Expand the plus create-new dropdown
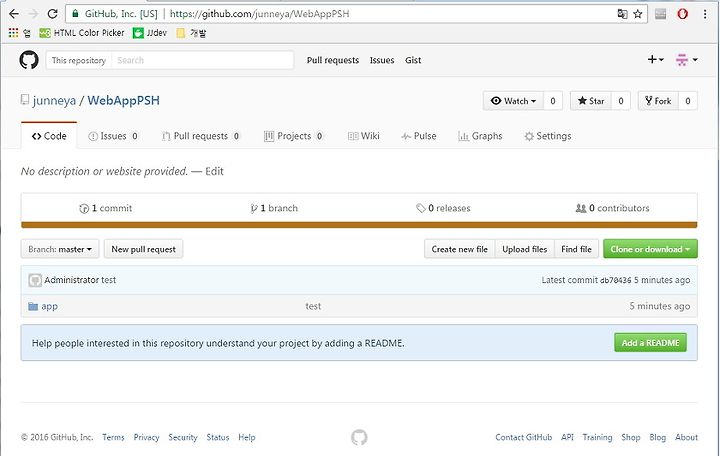 [x=656, y=59]
